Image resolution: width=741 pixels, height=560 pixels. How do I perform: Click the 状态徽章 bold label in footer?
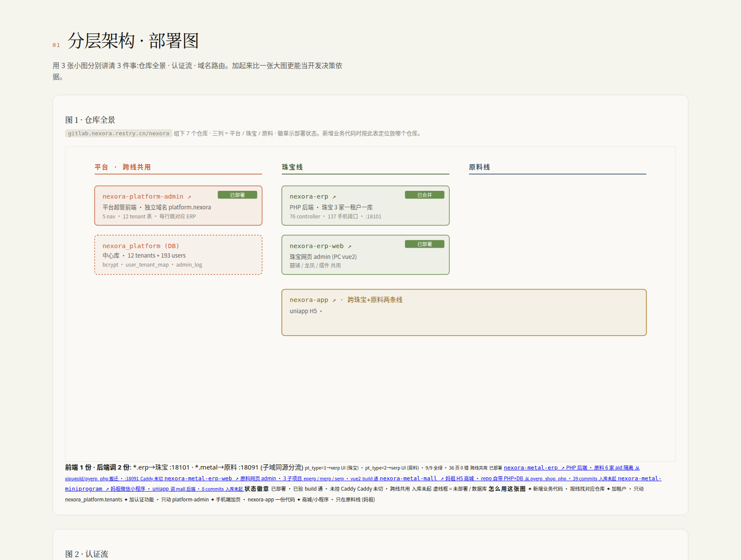click(257, 489)
